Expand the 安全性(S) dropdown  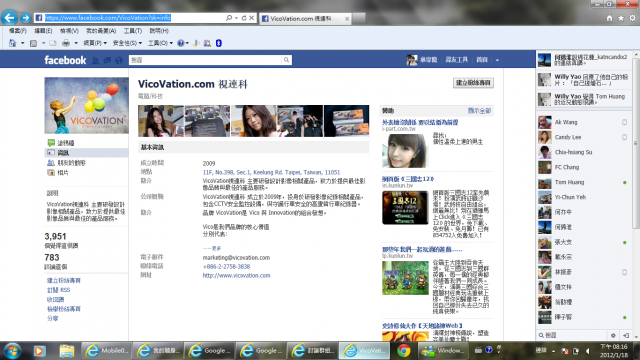pos(127,43)
